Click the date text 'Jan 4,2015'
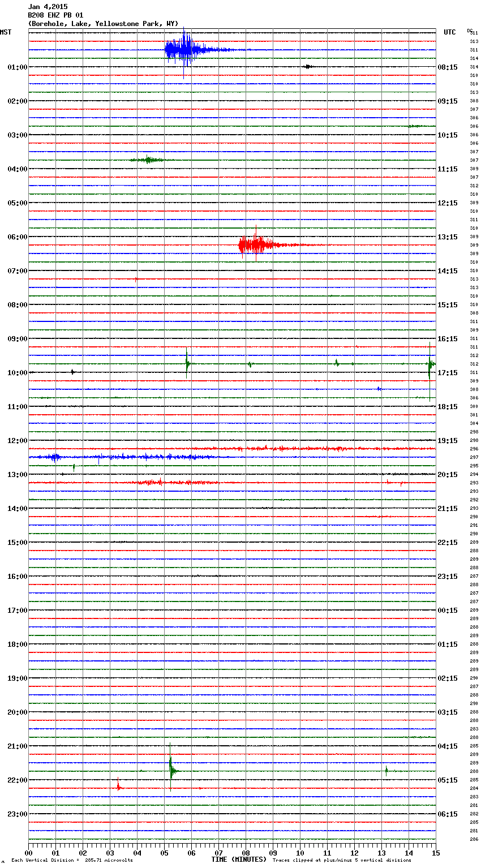The image size is (481, 868). coord(48,7)
